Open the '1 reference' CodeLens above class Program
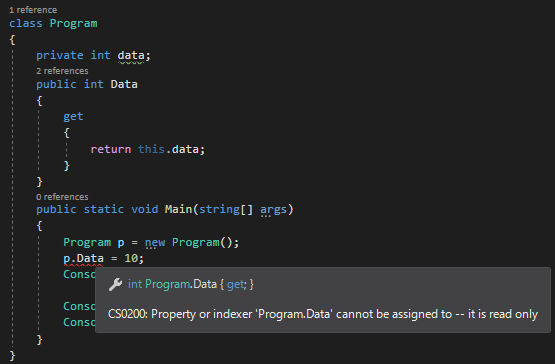Viewport: 555px width, 364px height. coord(33,10)
